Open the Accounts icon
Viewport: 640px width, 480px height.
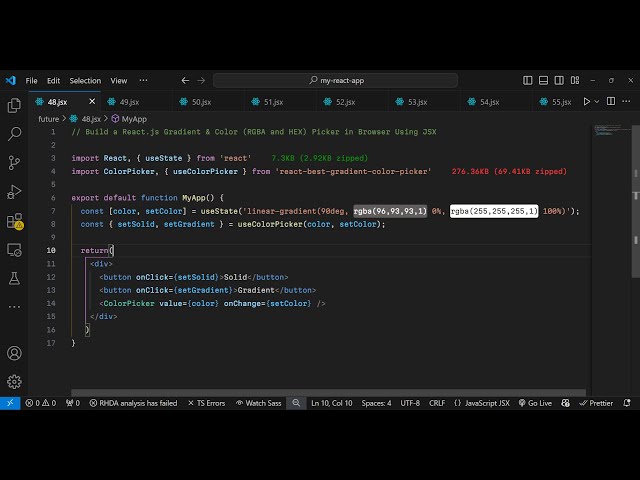coord(14,353)
